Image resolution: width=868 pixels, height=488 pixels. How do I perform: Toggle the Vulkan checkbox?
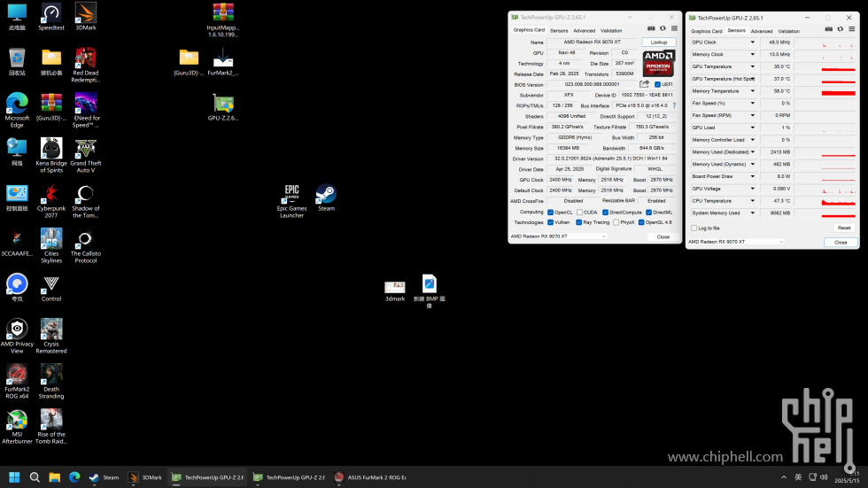coord(550,222)
